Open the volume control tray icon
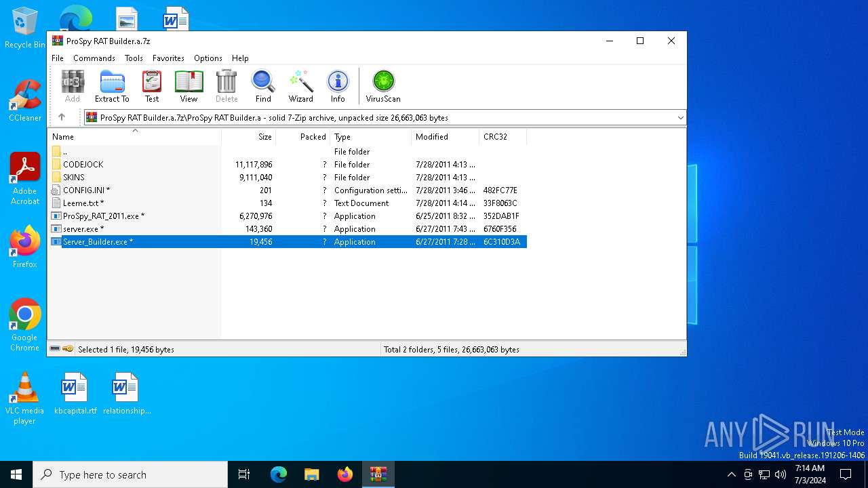 point(781,474)
